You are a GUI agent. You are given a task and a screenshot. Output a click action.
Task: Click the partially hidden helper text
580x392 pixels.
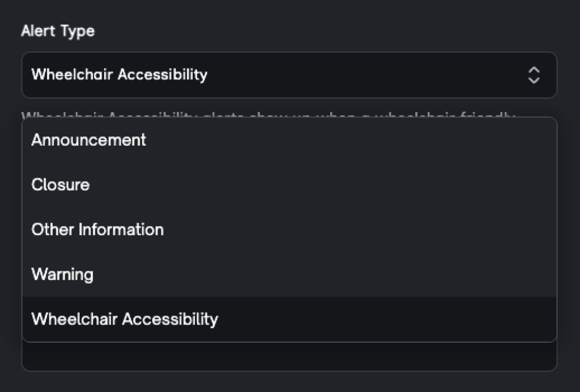(x=267, y=114)
